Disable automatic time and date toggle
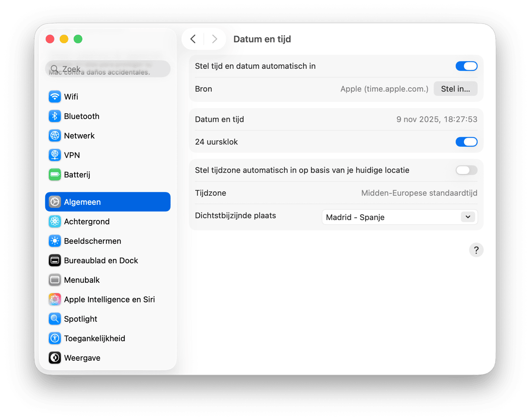The height and width of the screenshot is (420, 530). [466, 66]
